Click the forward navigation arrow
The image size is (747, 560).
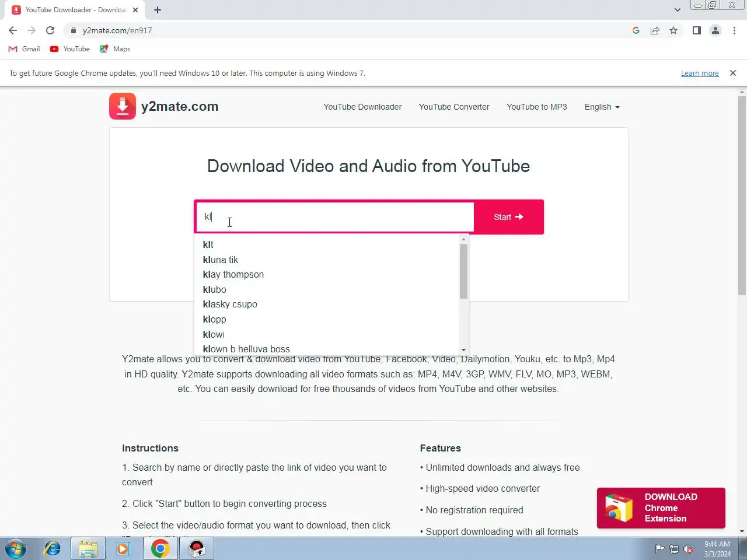point(32,30)
